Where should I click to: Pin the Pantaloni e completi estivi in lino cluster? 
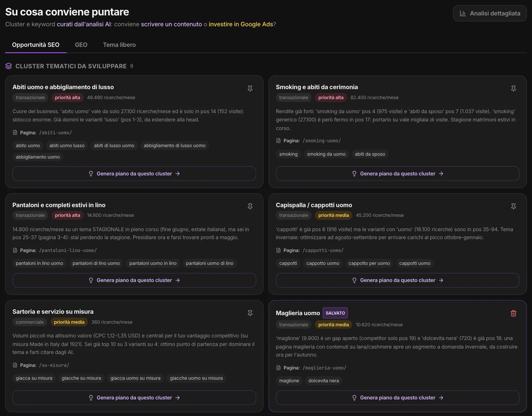[x=250, y=206]
